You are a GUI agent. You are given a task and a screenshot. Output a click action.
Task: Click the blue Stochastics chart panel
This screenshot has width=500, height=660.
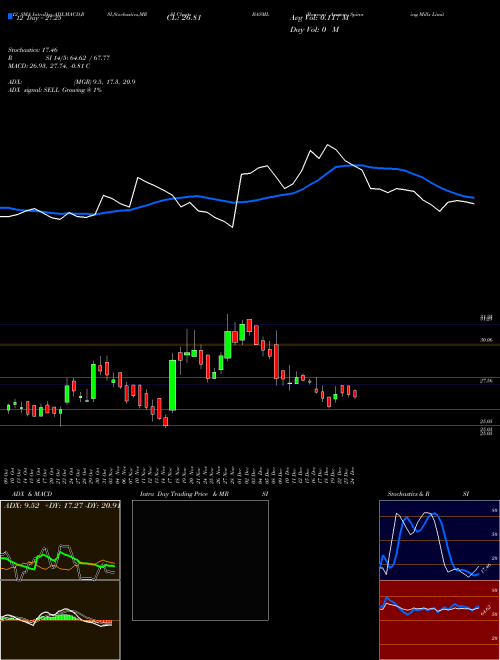439,540
